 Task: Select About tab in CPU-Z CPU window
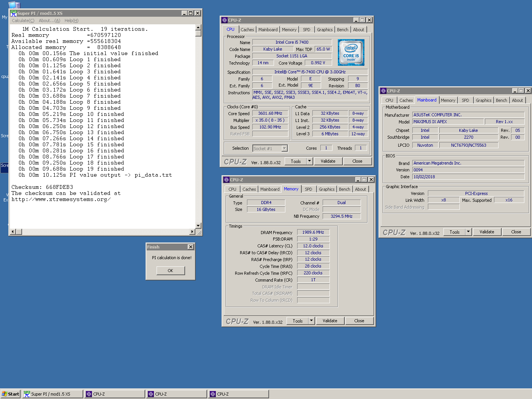[x=358, y=30]
